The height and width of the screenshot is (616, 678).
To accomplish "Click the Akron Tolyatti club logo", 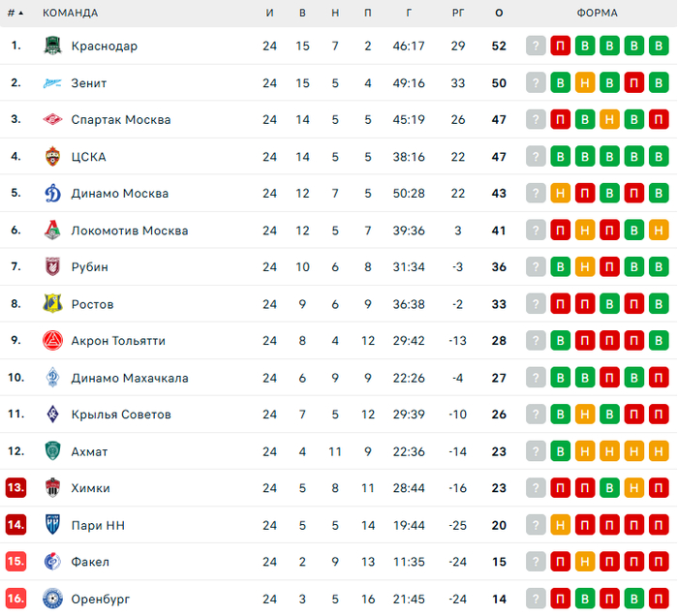I will click(53, 340).
